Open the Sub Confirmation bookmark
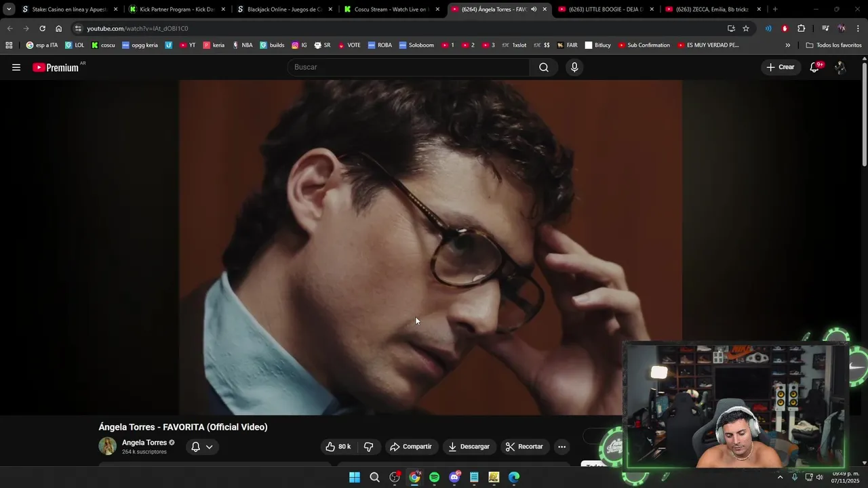This screenshot has height=488, width=868. click(x=644, y=45)
